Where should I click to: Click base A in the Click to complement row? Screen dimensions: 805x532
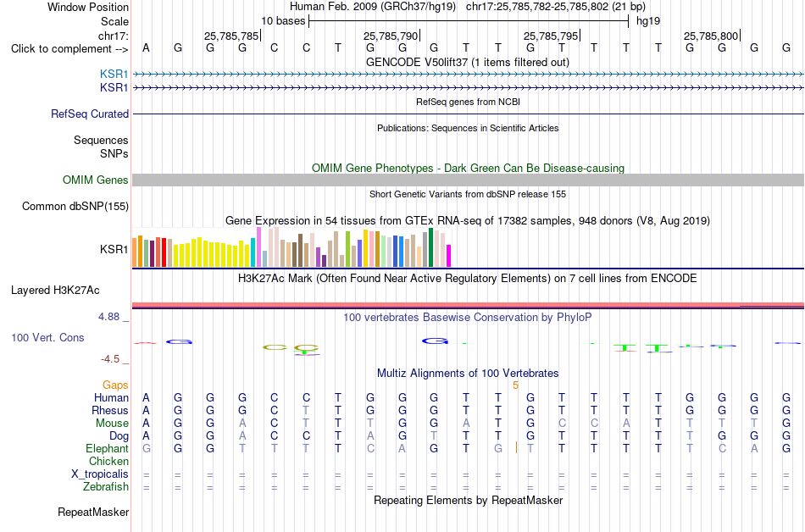[146, 48]
